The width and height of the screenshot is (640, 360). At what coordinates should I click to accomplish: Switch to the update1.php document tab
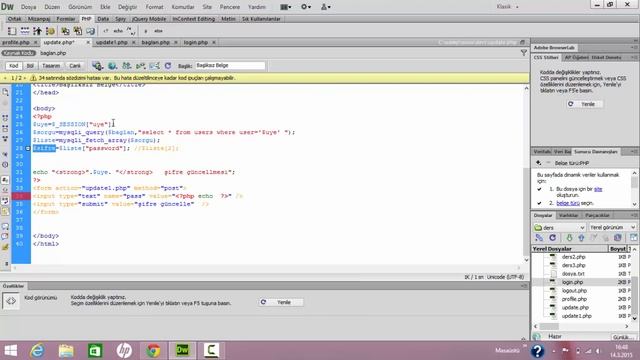111,42
